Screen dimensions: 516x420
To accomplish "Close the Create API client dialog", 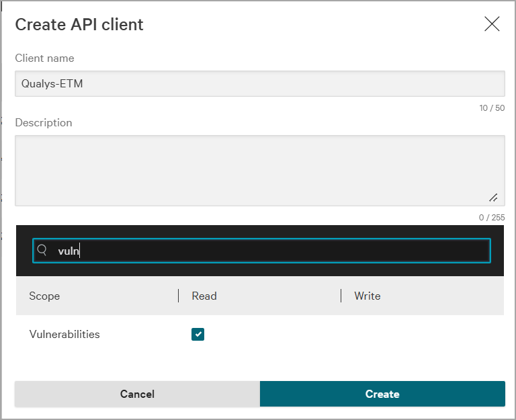I will tap(492, 24).
